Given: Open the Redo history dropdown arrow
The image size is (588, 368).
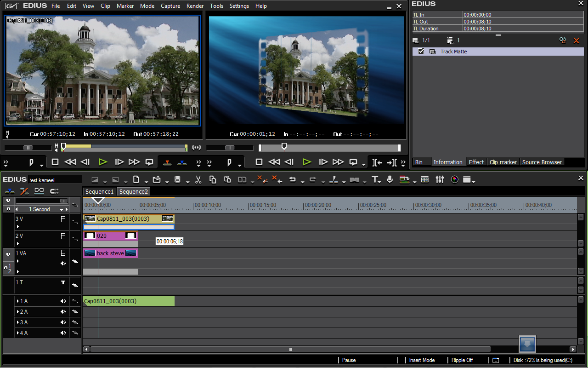Looking at the screenshot, I should pos(323,181).
